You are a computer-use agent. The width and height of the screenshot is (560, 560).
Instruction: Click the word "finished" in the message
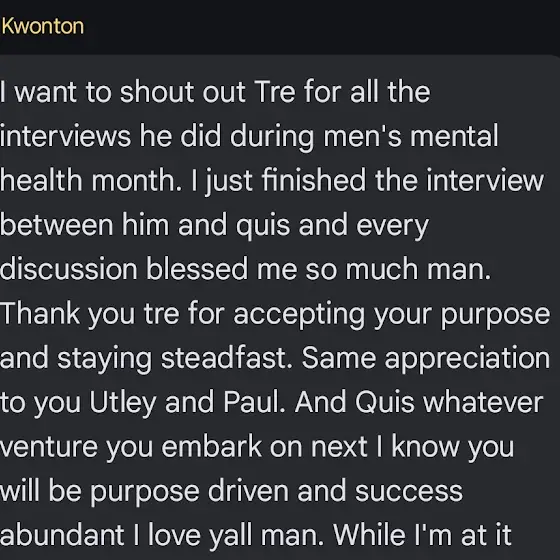click(314, 180)
